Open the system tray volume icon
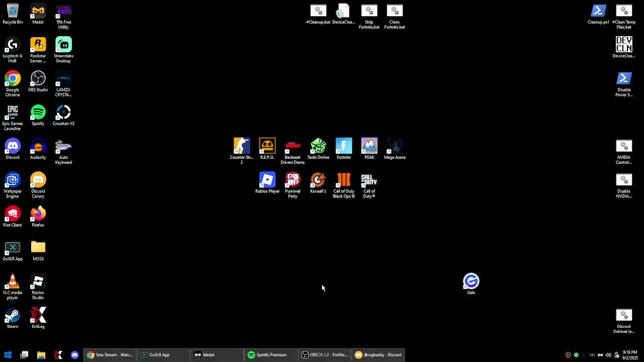The image size is (644, 362). coord(608,355)
